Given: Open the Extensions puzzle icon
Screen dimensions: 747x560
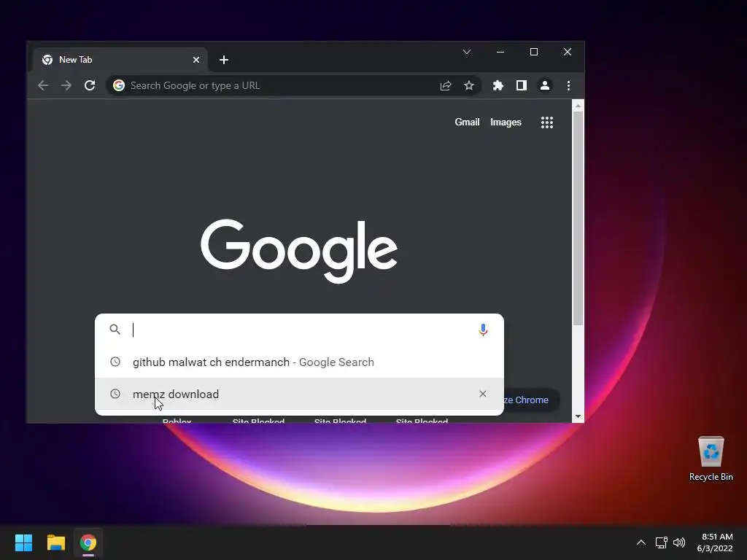Looking at the screenshot, I should tap(498, 86).
